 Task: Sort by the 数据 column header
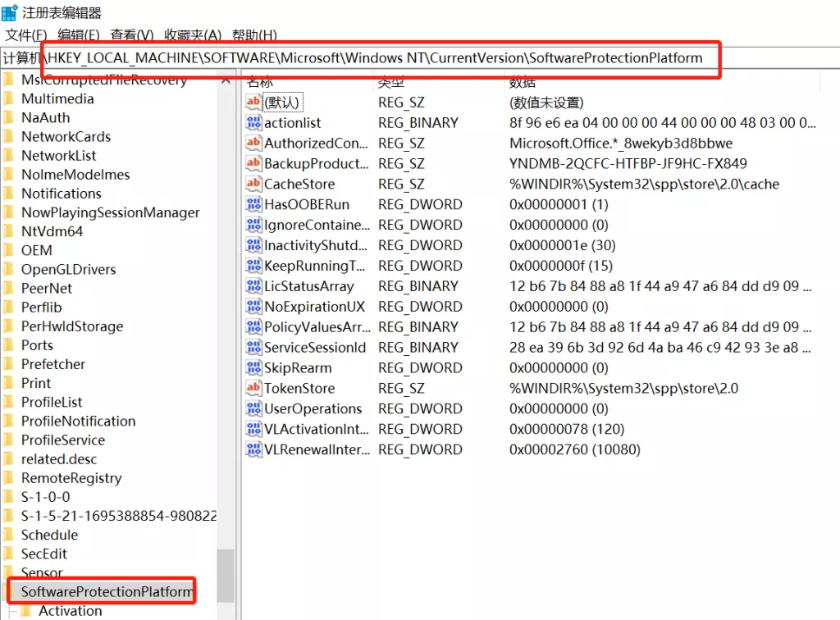(523, 82)
